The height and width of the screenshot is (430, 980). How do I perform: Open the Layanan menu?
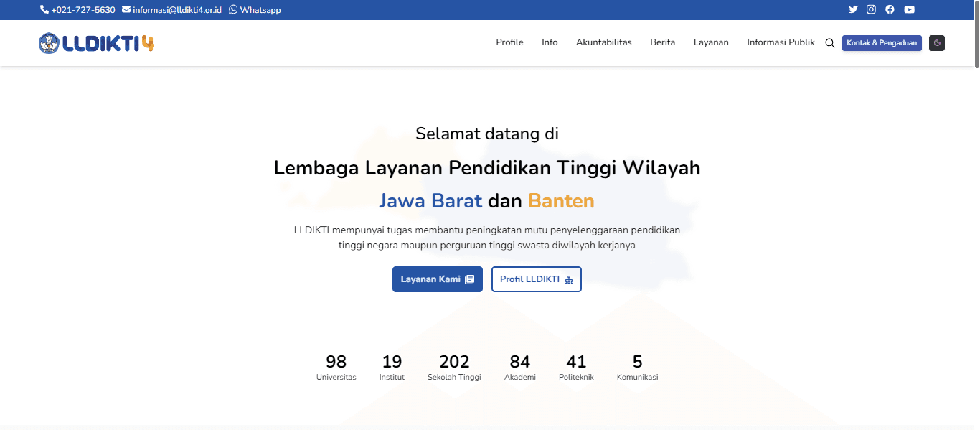pyautogui.click(x=711, y=42)
